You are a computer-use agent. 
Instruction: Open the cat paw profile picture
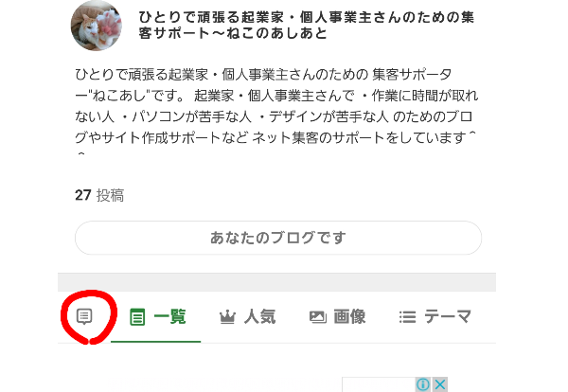[x=96, y=26]
